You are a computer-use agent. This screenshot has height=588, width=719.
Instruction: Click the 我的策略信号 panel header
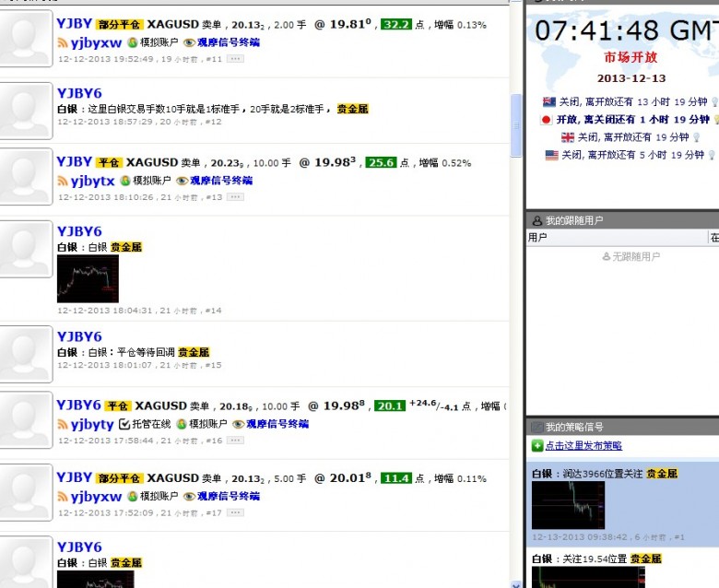pyautogui.click(x=573, y=428)
